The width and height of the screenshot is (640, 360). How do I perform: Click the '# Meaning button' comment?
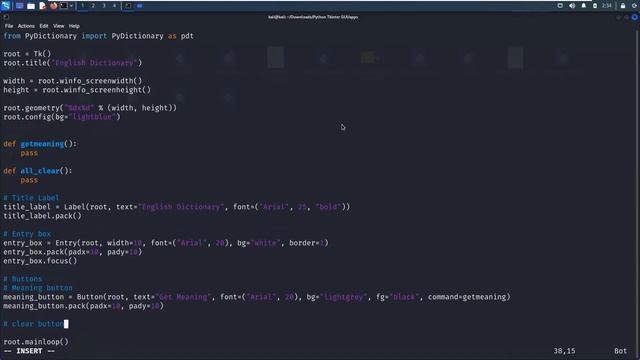pyautogui.click(x=38, y=288)
